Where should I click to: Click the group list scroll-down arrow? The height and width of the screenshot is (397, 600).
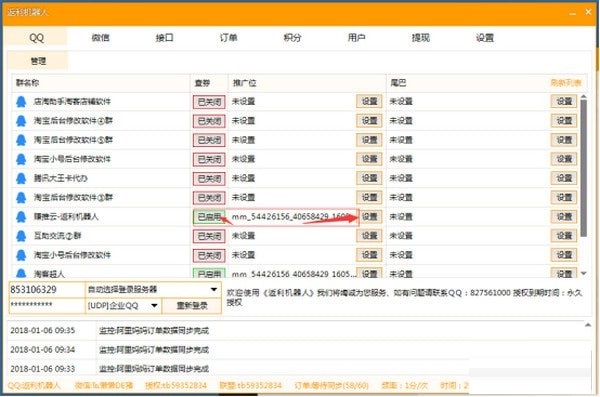[x=584, y=273]
